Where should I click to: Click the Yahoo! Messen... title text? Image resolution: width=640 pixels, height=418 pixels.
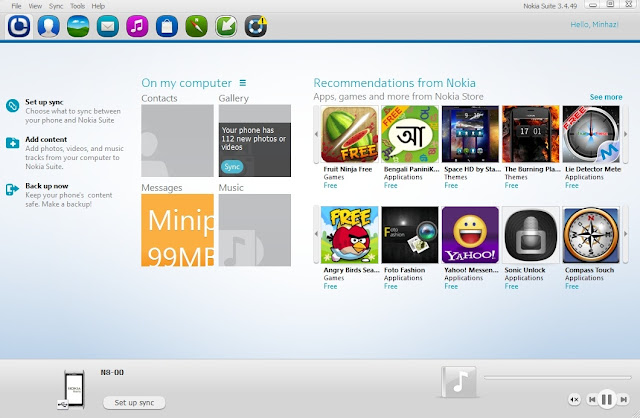[471, 270]
